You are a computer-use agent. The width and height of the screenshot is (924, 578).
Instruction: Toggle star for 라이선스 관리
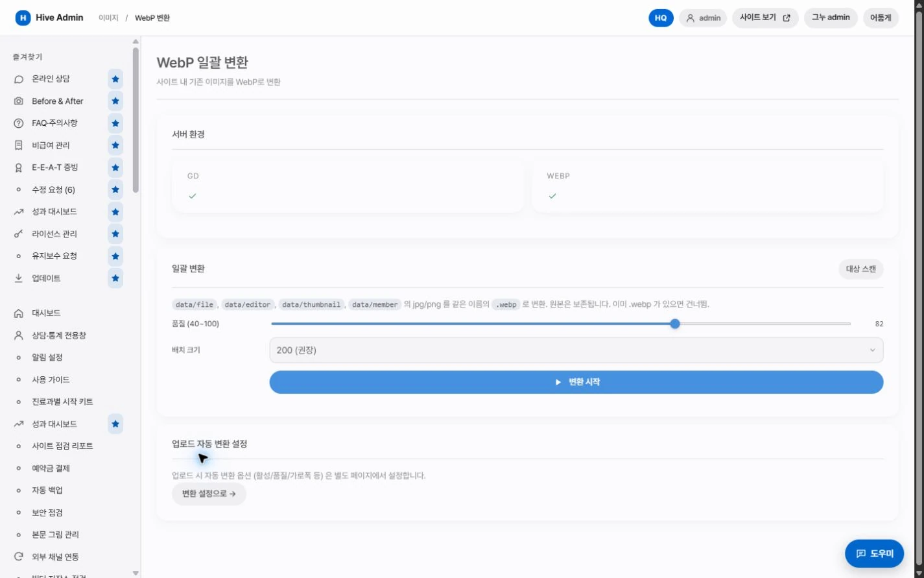click(115, 234)
